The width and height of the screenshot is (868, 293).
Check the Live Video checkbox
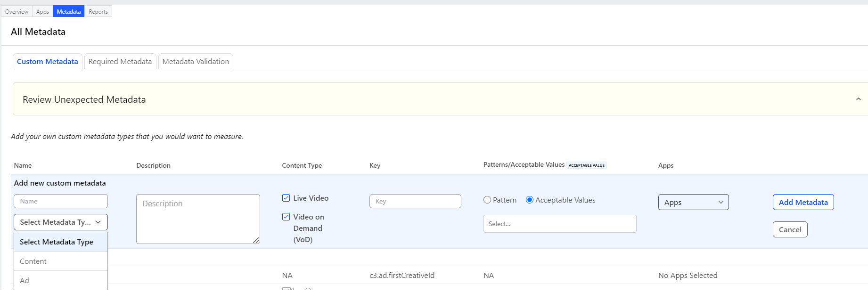pos(286,198)
